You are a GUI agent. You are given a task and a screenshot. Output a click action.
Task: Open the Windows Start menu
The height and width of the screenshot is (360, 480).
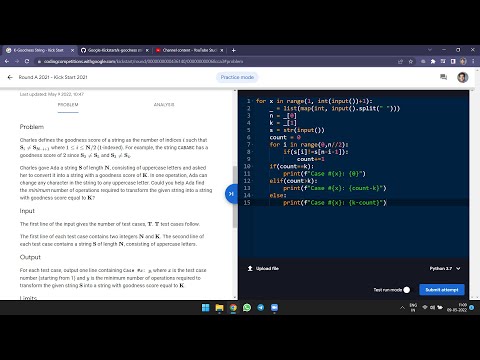(206, 308)
